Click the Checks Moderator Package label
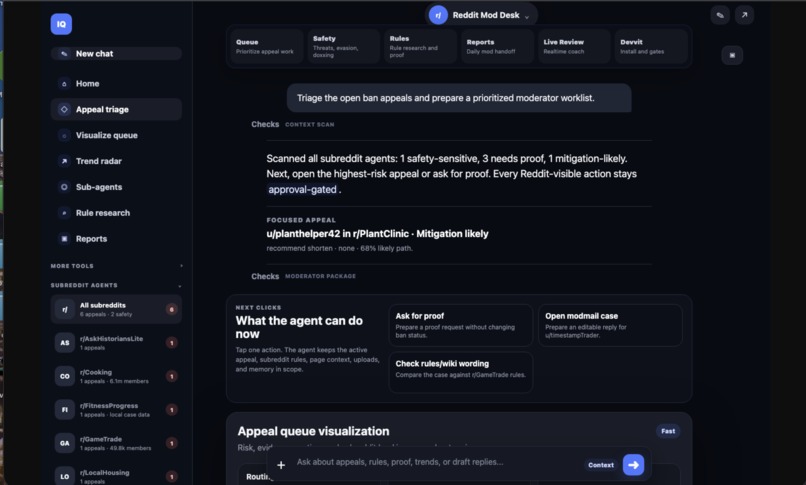The height and width of the screenshot is (485, 806). [x=303, y=276]
